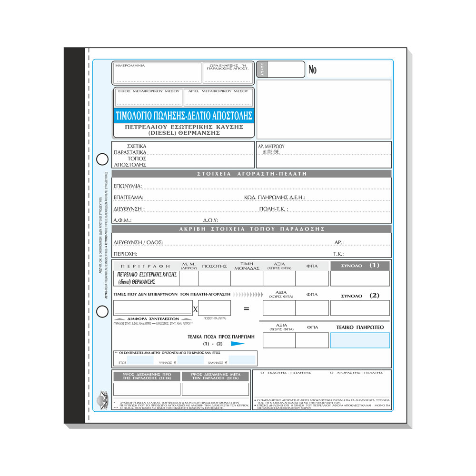
Task: Click the ΑΡΙΘ. ΜΕΤΑΦΟΡΙΚΟΥ ΜΕΣΟΥ box
Action: click(x=218, y=97)
